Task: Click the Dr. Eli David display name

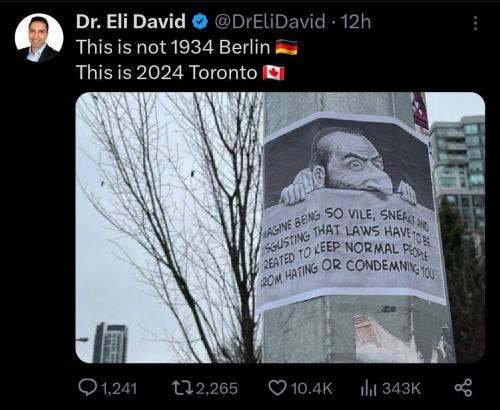Action: (x=131, y=22)
